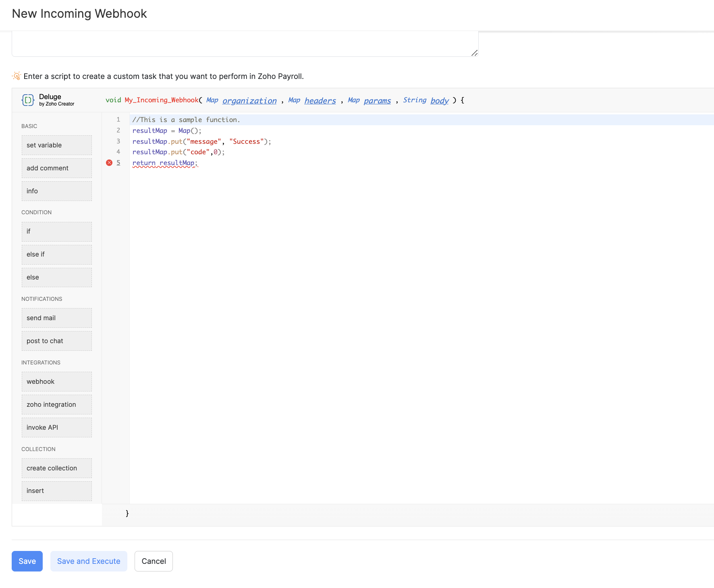Click code line with "message", "Success"
714x588 pixels.
(202, 141)
